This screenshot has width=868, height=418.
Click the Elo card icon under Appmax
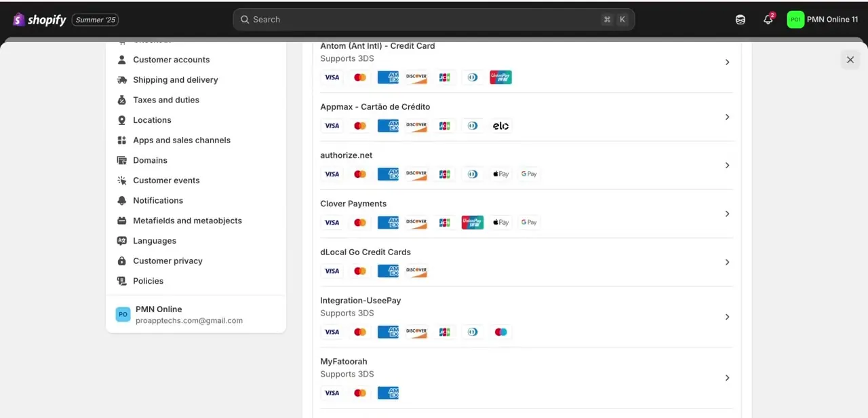click(x=500, y=126)
